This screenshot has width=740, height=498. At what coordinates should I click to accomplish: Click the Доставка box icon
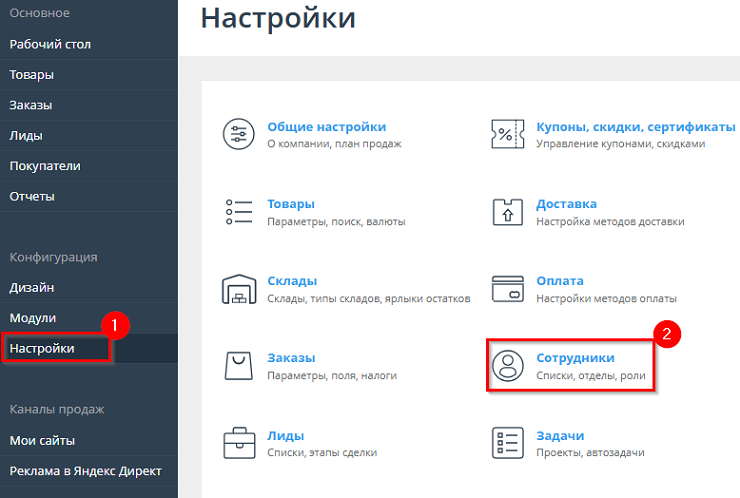coord(509,212)
